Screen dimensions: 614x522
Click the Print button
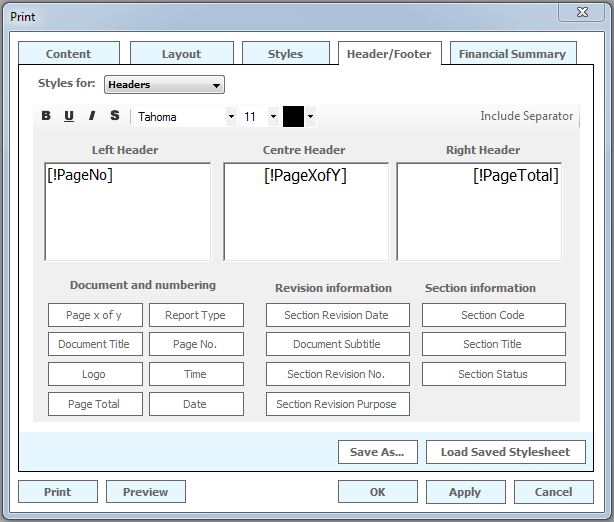point(58,492)
